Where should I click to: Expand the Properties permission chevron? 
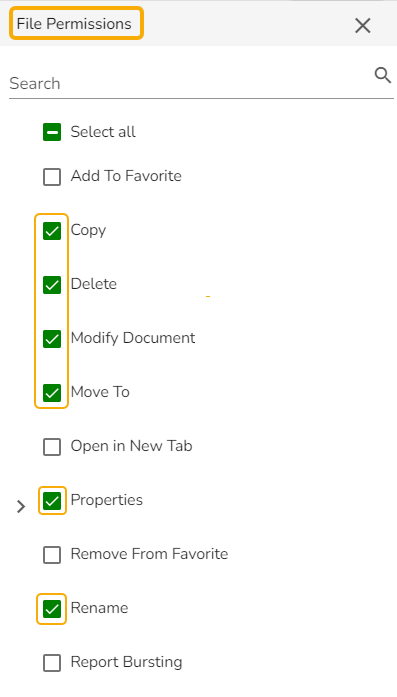[21, 506]
